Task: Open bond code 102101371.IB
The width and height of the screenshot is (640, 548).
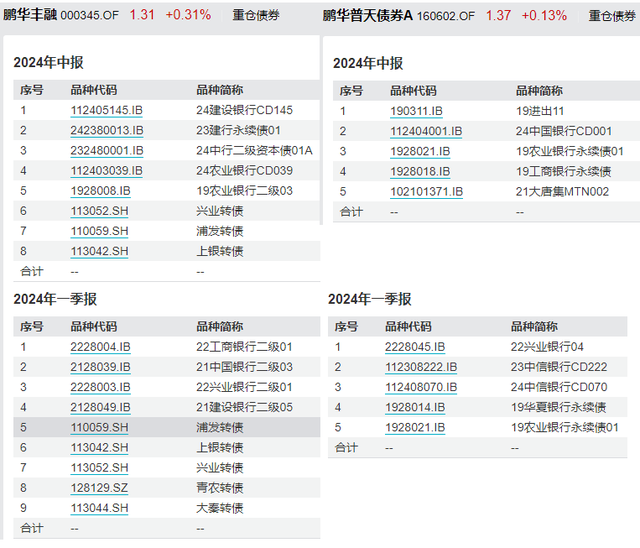Action: [427, 192]
